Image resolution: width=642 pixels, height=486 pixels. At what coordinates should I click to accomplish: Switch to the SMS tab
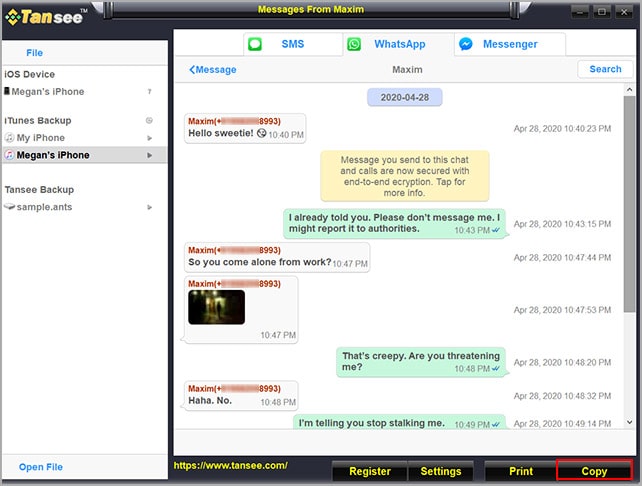click(x=292, y=44)
